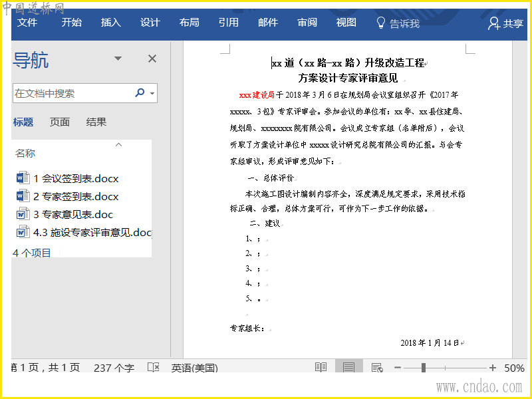The image size is (532, 399).
Task: Click the 共享 share button
Action: pyautogui.click(x=505, y=23)
